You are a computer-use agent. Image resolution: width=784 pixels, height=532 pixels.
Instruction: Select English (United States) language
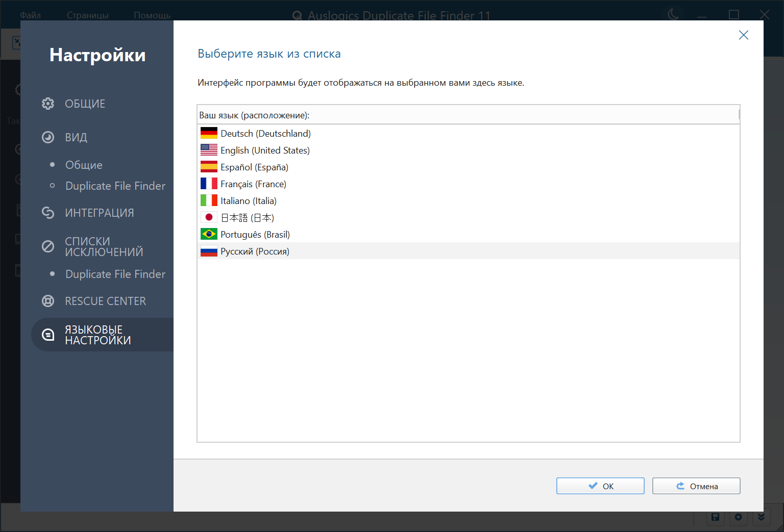(265, 150)
